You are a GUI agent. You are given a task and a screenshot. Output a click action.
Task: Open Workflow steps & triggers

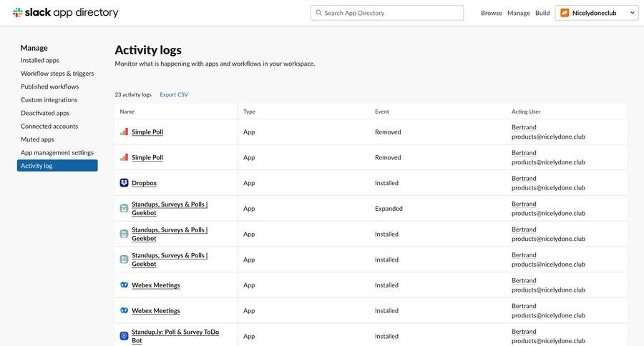(57, 74)
